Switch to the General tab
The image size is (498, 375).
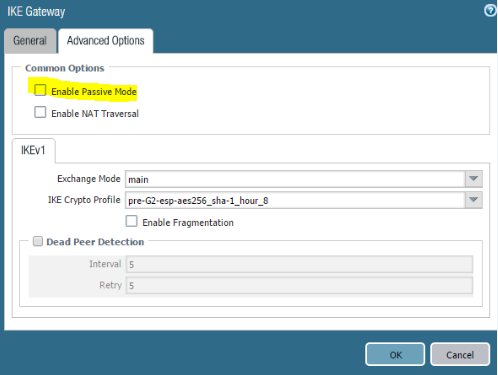[x=30, y=41]
